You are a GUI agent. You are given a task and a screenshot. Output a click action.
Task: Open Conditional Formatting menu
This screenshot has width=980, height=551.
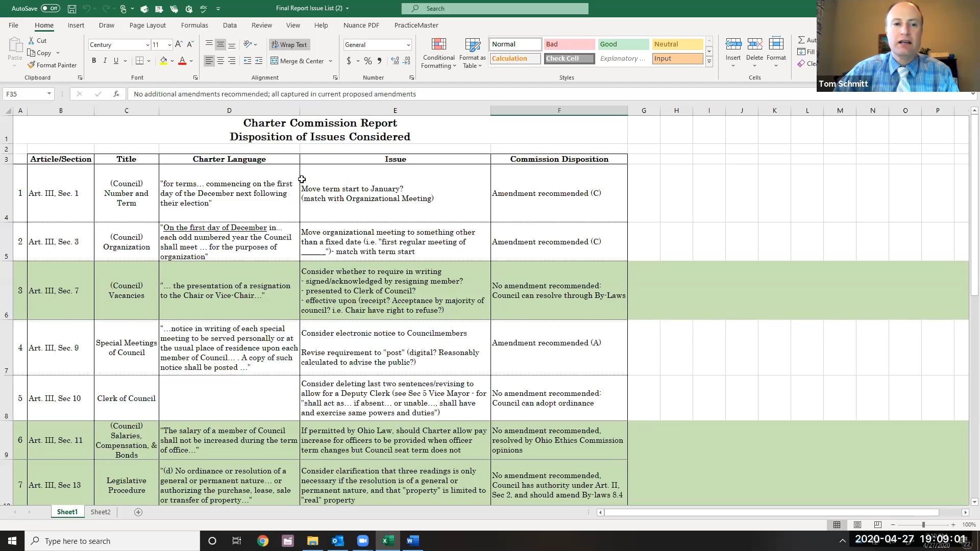tap(439, 53)
